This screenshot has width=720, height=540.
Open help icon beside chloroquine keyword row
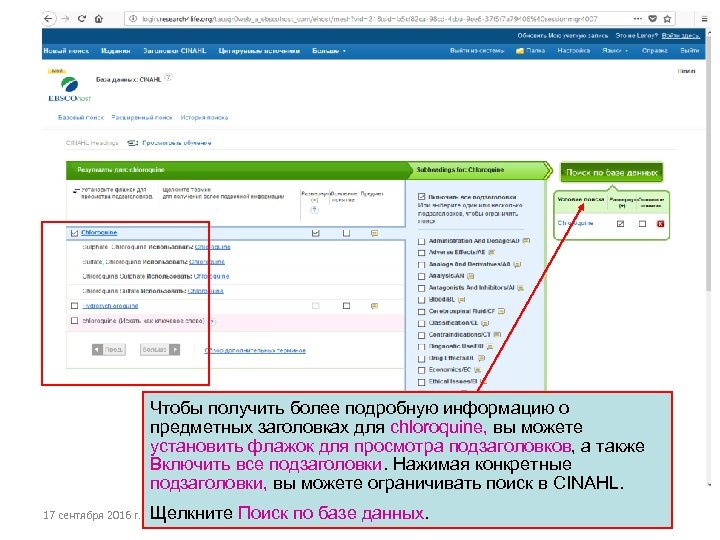pos(212,321)
